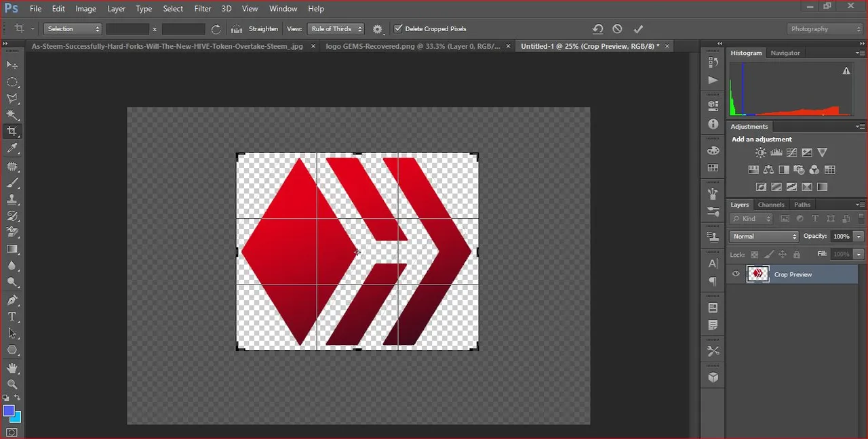Screen dimensions: 868x439
Task: Toggle Lock all padlock
Action: 797,255
